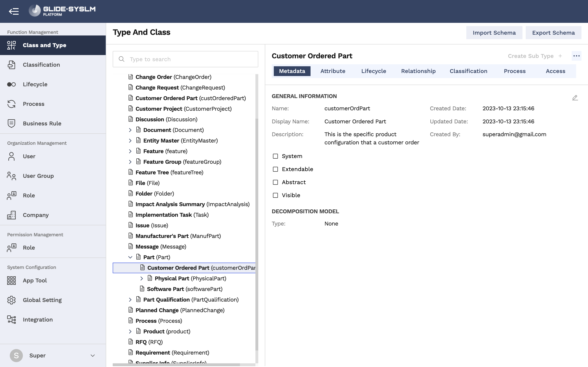Enable the Extendable checkbox
588x367 pixels.
275,169
